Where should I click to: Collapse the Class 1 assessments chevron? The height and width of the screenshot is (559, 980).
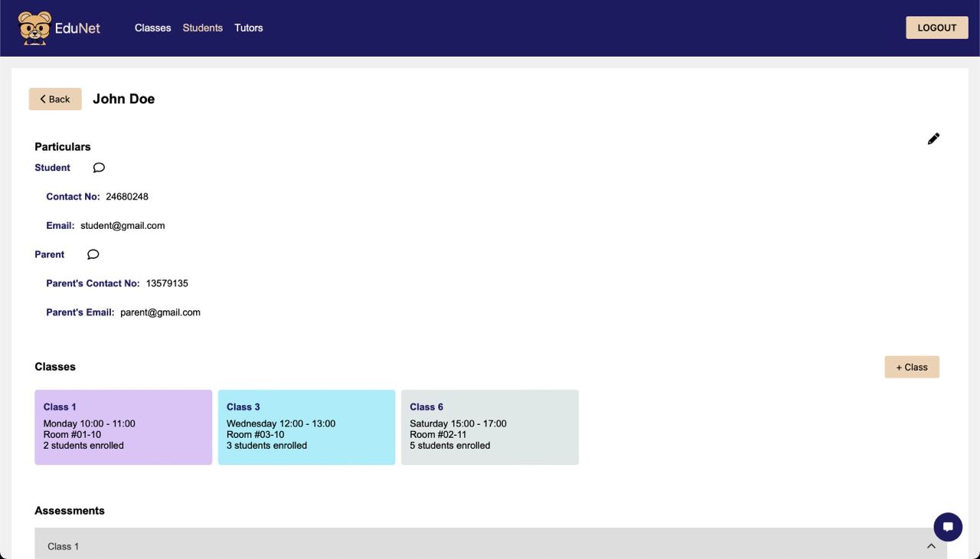(931, 546)
